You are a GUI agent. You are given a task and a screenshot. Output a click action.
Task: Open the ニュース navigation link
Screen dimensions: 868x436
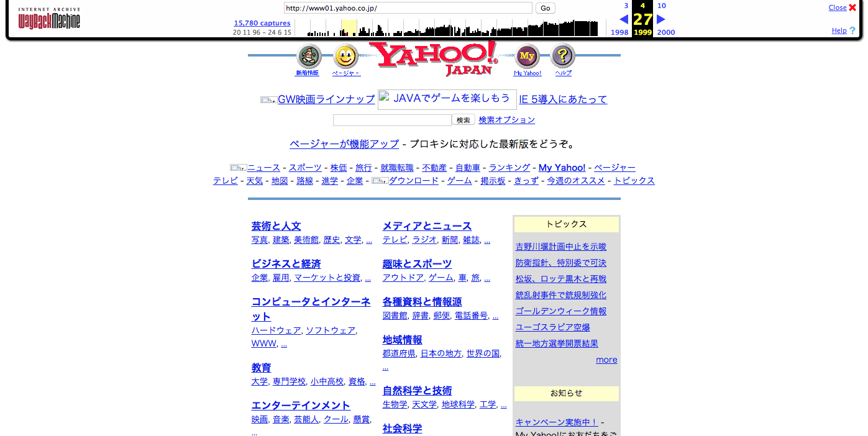(263, 168)
